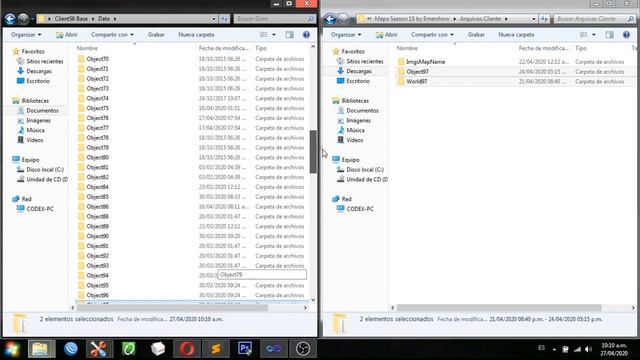640x360 pixels.
Task: Open help in the left Explorer window
Action: click(x=306, y=35)
